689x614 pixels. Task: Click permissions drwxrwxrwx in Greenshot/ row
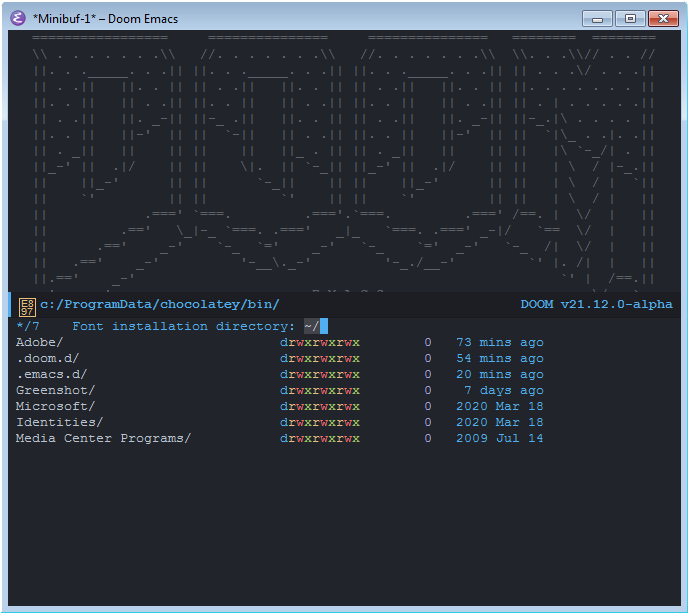320,390
